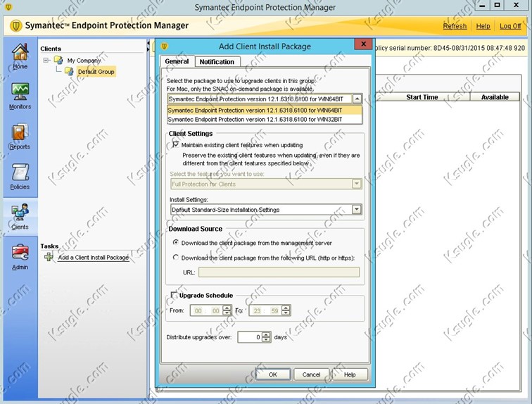Select Default Group in the clients tree
Screen dimensions: 532x404
(96, 72)
